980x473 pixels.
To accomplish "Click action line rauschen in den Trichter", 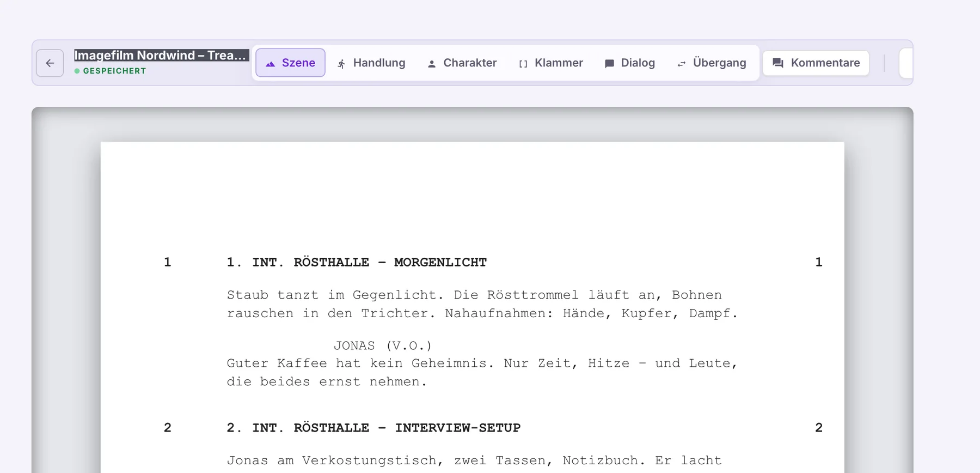I will (482, 313).
